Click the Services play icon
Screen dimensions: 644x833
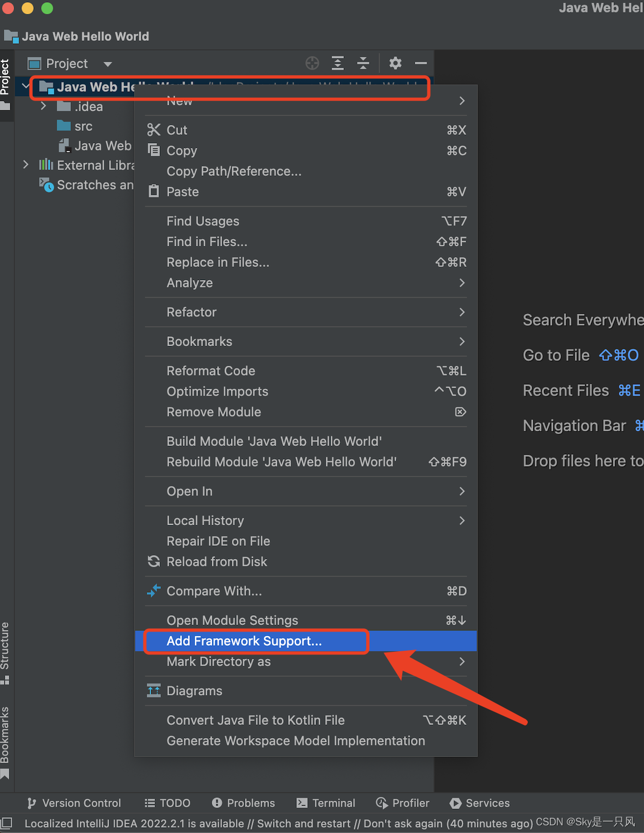(x=455, y=803)
